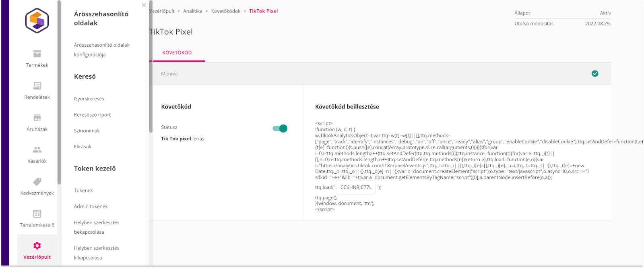The image size is (644, 268).
Task: Open Követőkódok breadcrumb link
Action: pyautogui.click(x=226, y=11)
